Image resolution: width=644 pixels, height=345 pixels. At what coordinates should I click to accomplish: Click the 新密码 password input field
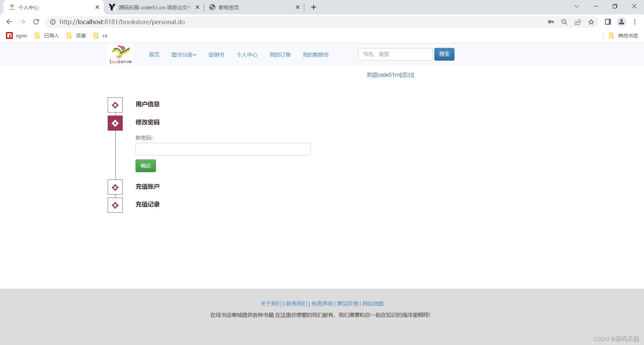[222, 149]
